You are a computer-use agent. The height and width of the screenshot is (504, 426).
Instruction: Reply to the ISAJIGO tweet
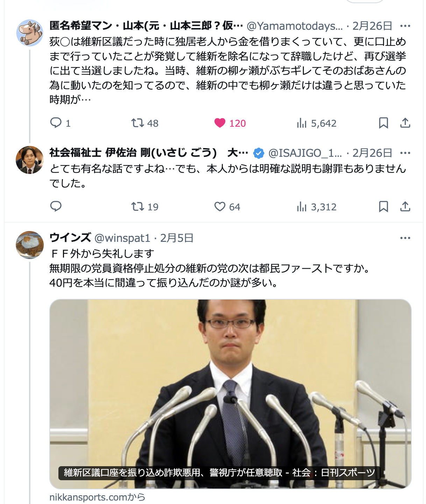point(56,206)
